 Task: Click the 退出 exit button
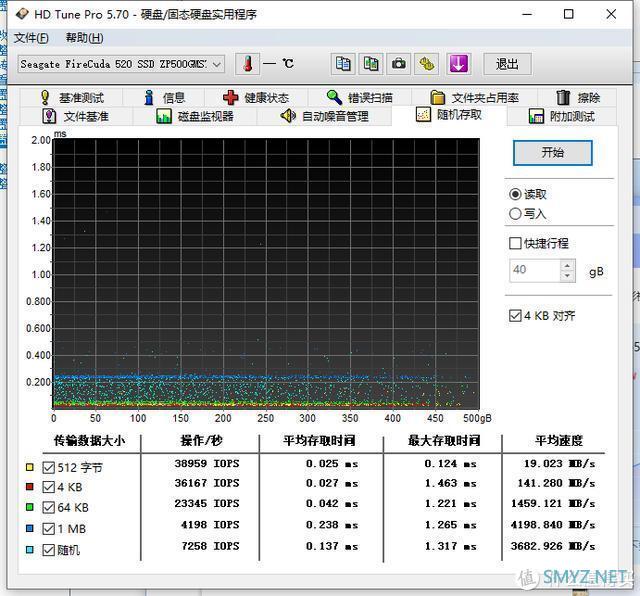[507, 64]
